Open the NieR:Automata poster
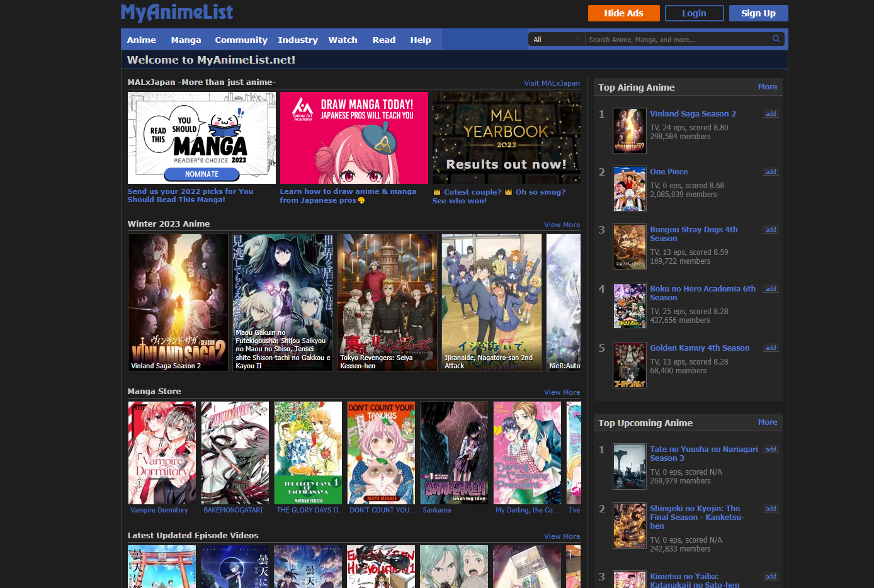The height and width of the screenshot is (588, 874). pyautogui.click(x=564, y=303)
